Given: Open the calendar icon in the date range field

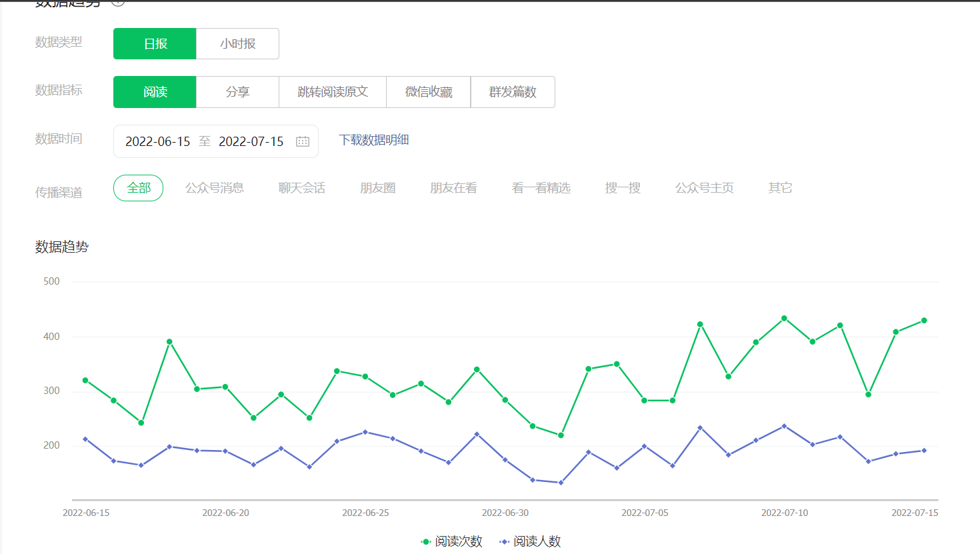Looking at the screenshot, I should (x=303, y=141).
